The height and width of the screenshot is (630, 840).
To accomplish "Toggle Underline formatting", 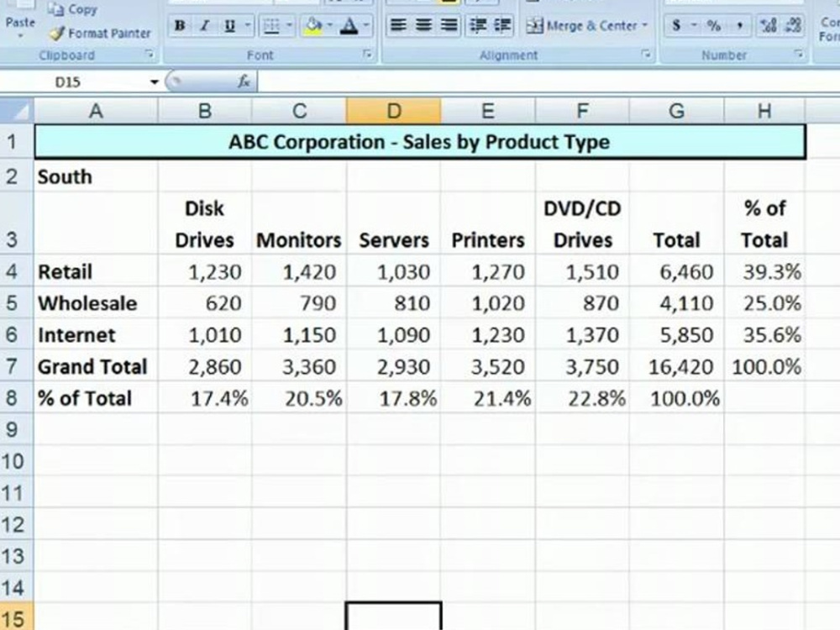I will coord(230,25).
